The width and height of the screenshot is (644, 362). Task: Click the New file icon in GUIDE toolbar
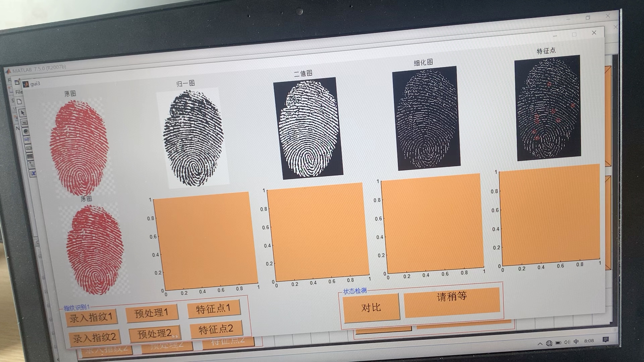[x=19, y=102]
